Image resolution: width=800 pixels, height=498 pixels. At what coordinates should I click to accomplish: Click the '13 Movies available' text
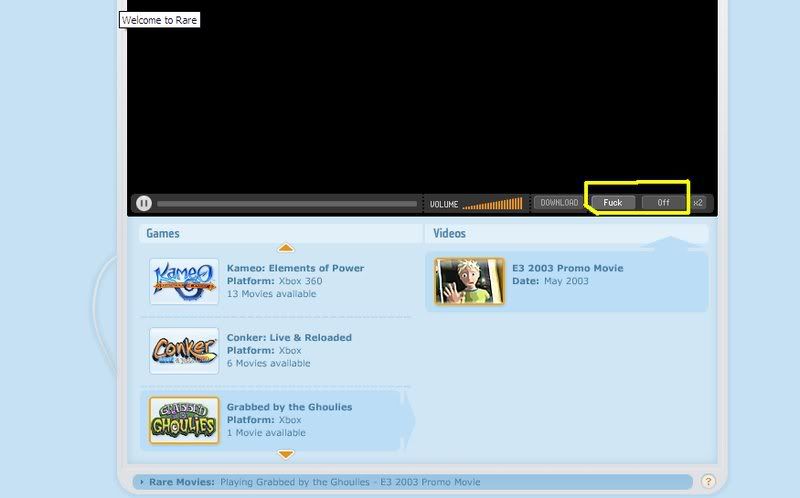[x=271, y=294]
